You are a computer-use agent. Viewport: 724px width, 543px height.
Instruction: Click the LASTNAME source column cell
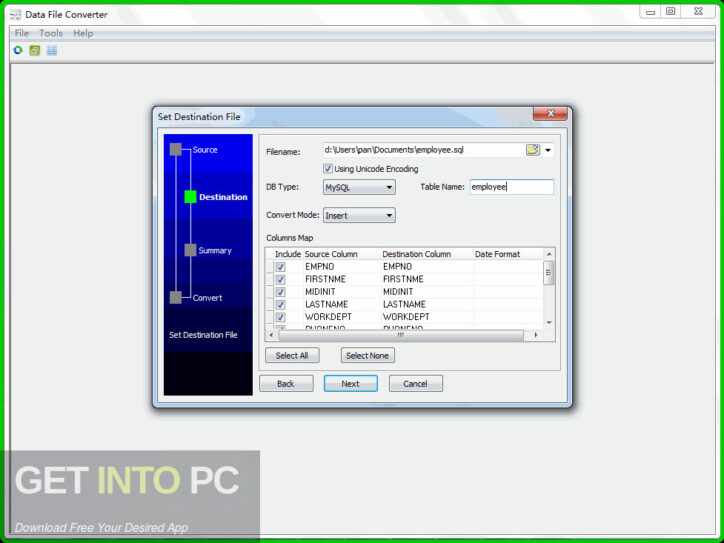click(342, 304)
